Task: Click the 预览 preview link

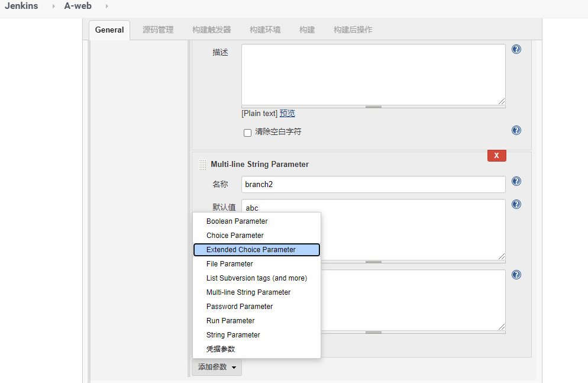Action: coord(287,113)
